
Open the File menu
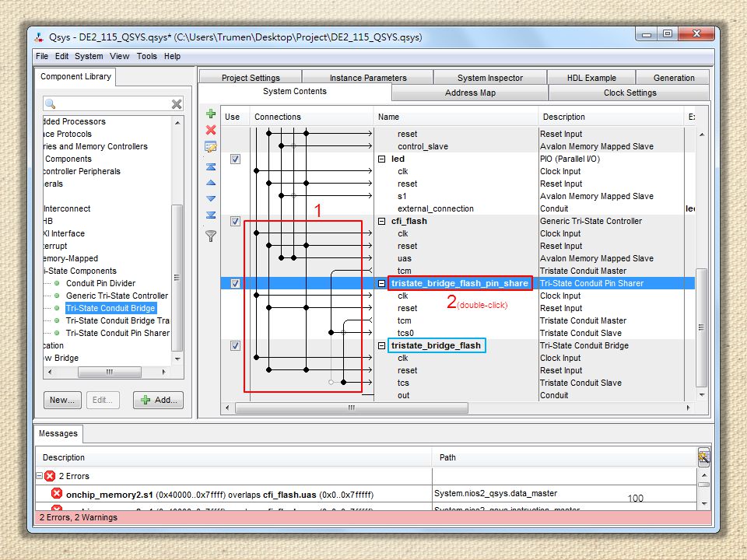(42, 56)
